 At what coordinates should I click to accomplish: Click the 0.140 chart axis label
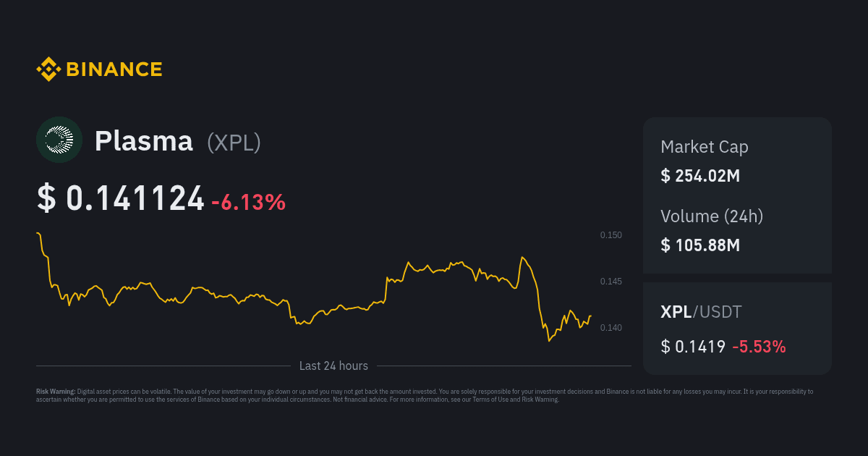pyautogui.click(x=610, y=328)
